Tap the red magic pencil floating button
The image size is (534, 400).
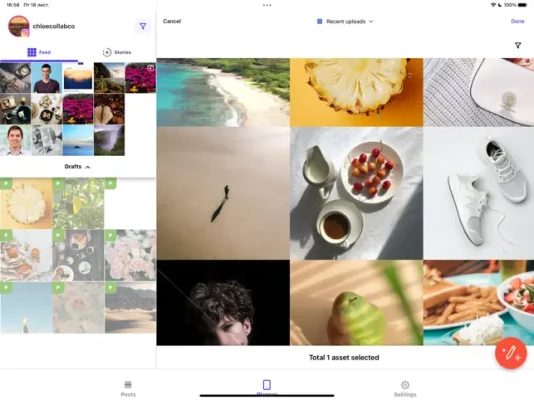pyautogui.click(x=511, y=353)
